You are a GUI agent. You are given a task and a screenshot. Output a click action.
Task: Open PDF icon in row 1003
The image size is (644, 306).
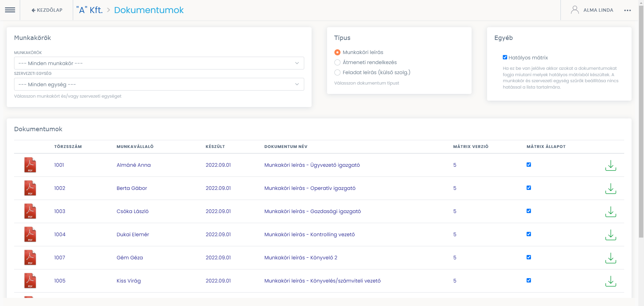coord(30,211)
